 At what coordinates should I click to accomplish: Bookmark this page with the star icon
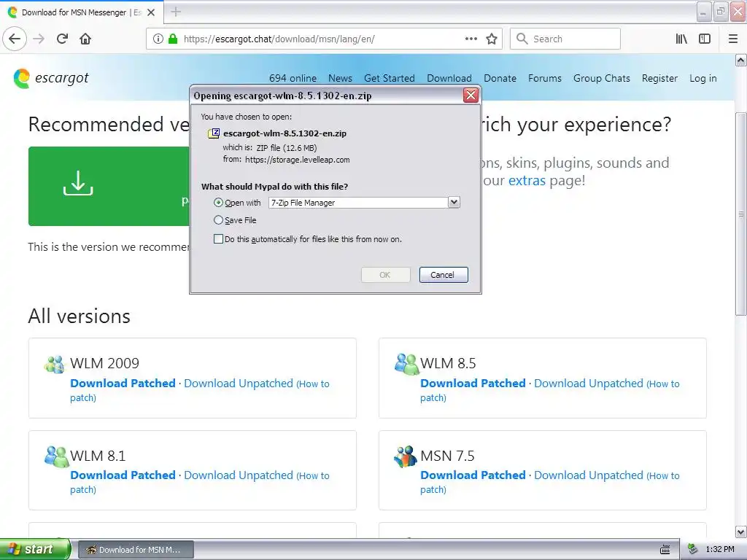(x=492, y=39)
